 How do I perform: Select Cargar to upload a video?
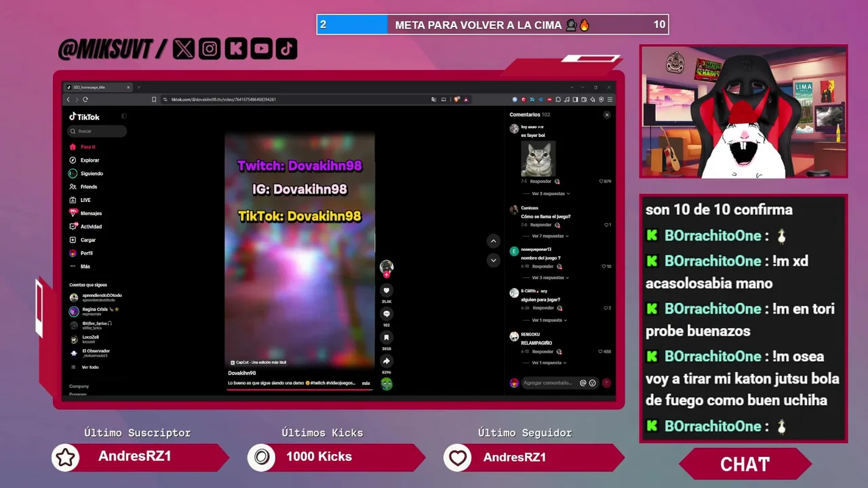(83, 240)
